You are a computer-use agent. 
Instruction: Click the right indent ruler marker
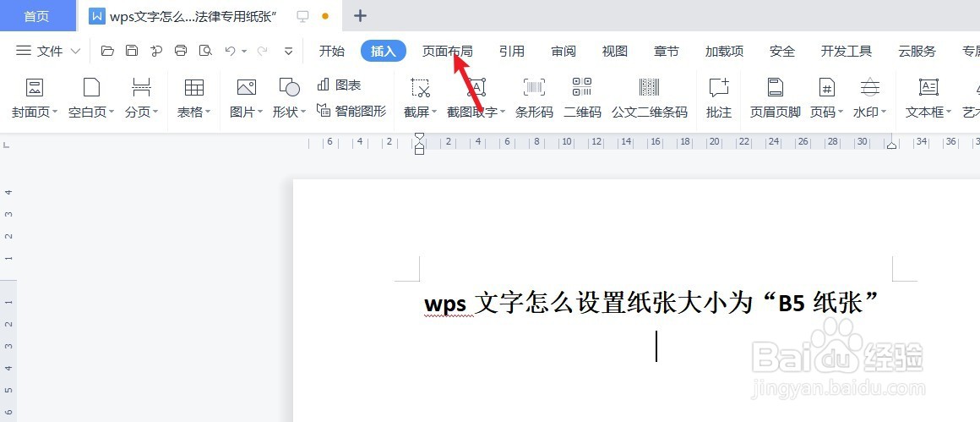click(892, 145)
